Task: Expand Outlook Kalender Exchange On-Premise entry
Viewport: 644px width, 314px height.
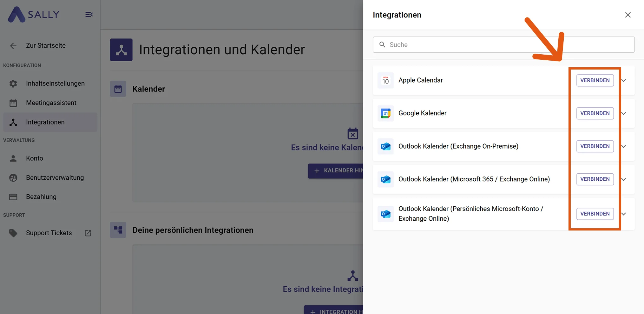Action: click(x=624, y=146)
